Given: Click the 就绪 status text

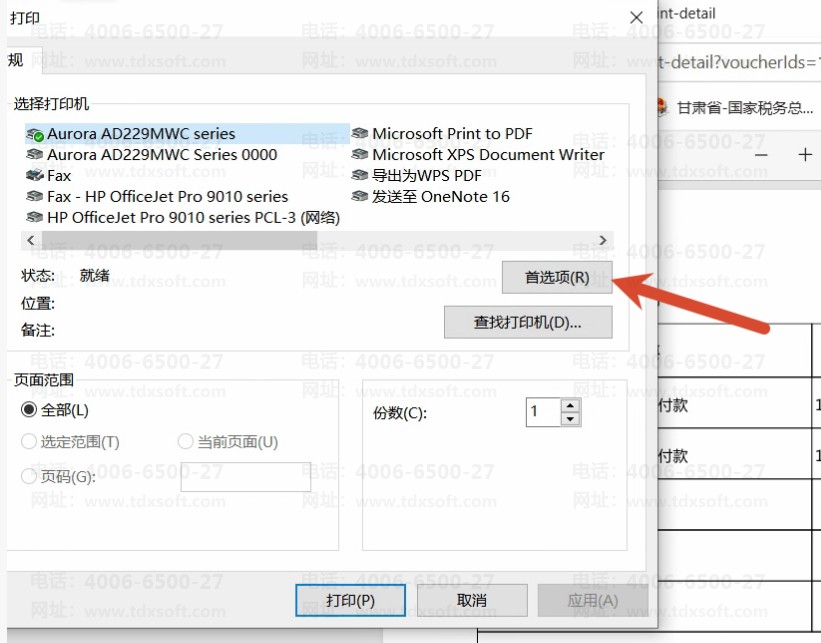Looking at the screenshot, I should click(x=94, y=275).
